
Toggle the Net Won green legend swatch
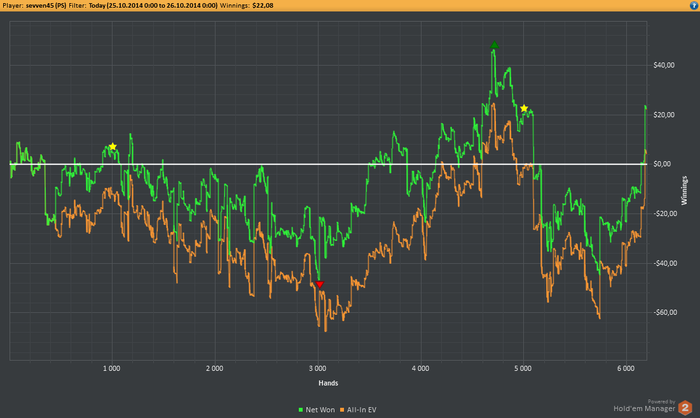[300, 410]
